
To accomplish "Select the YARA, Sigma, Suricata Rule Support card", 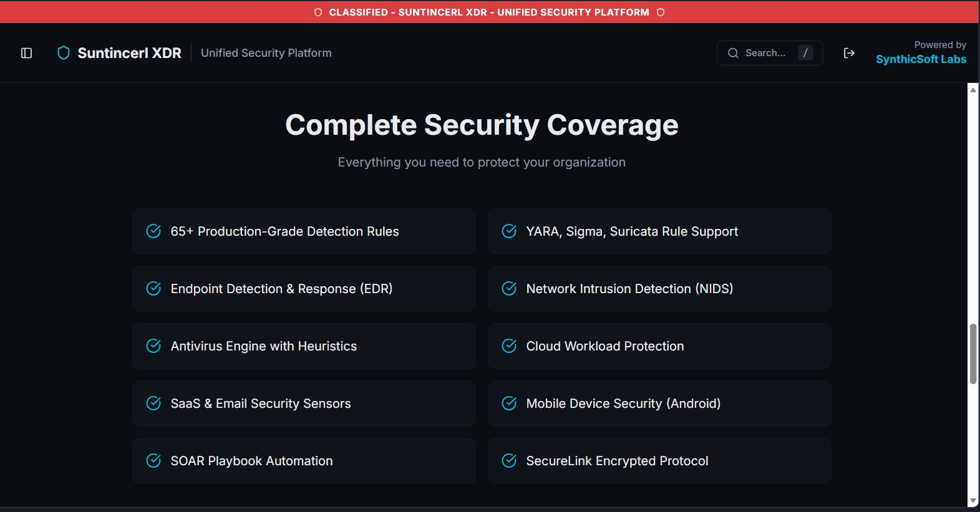I will point(659,231).
